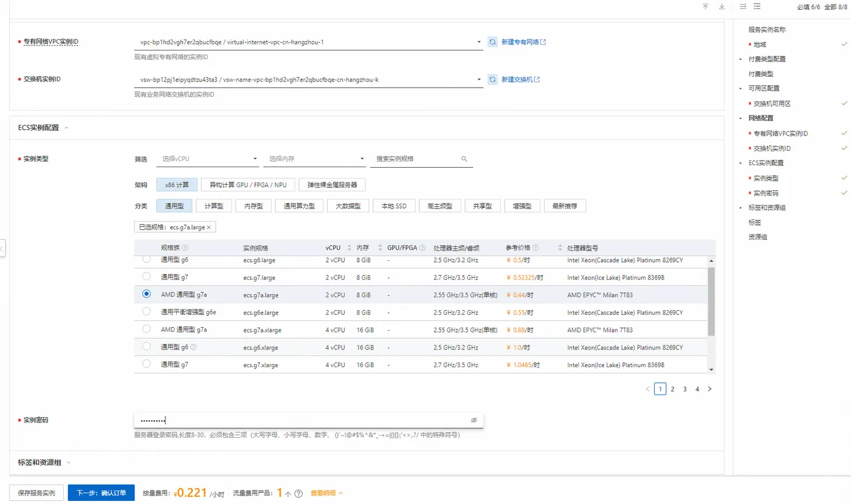The height and width of the screenshot is (504, 851).
Task: Select 异构计算 GPU / FPGA / NPU tab
Action: coord(248,184)
